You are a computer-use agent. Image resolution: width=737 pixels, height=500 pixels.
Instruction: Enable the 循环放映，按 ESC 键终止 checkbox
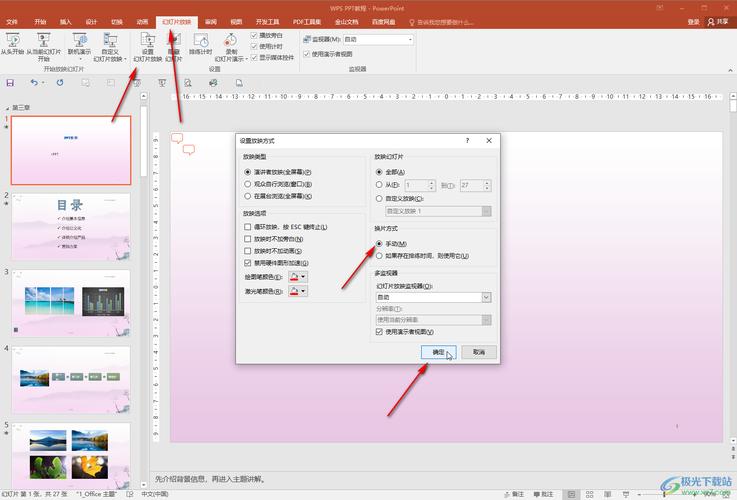point(247,227)
